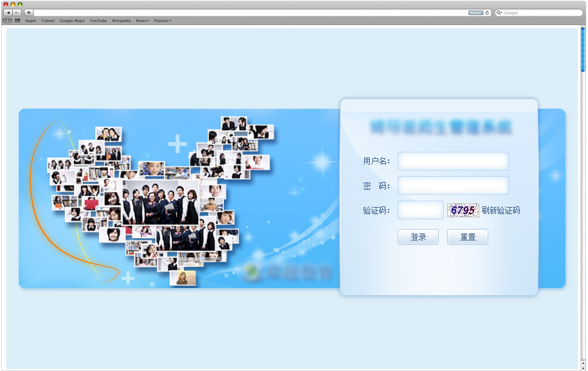This screenshot has height=371, width=588.
Task: Open the reading list glasses icon
Action: (8, 21)
